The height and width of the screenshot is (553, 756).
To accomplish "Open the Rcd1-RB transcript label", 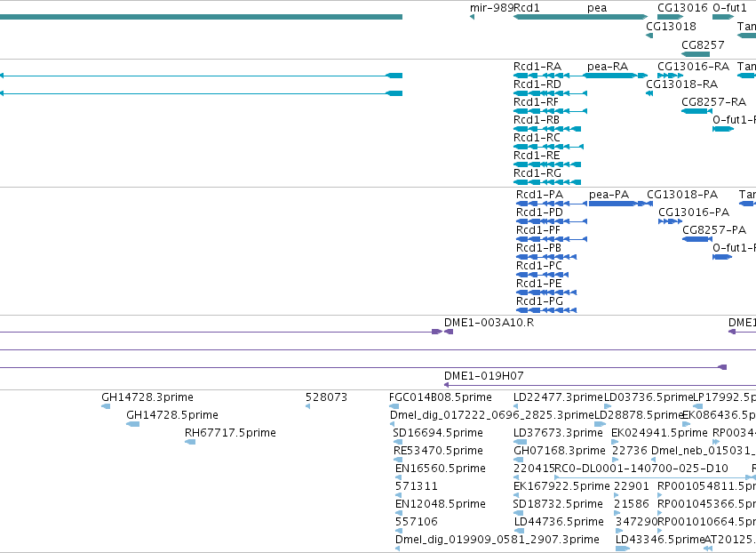I will [x=537, y=120].
